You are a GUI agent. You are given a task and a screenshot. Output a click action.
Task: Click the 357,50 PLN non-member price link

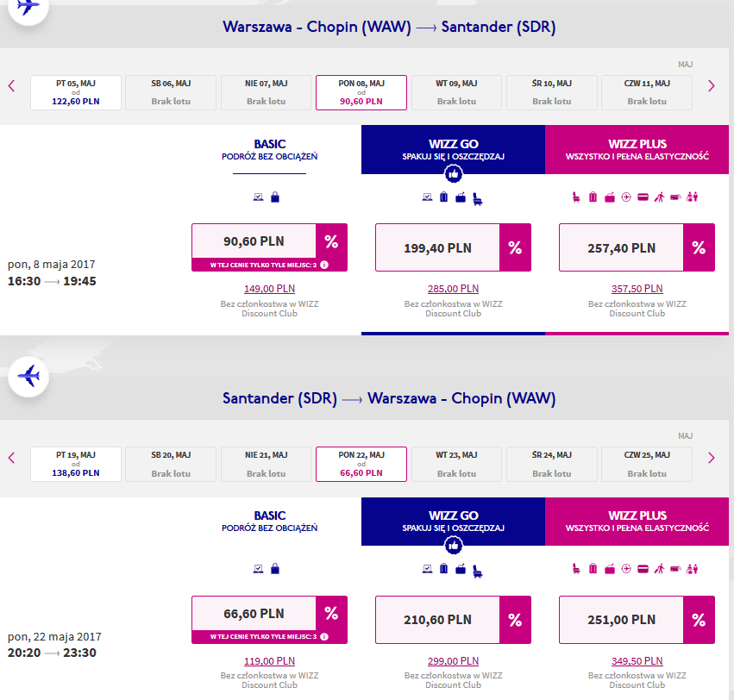[637, 289]
